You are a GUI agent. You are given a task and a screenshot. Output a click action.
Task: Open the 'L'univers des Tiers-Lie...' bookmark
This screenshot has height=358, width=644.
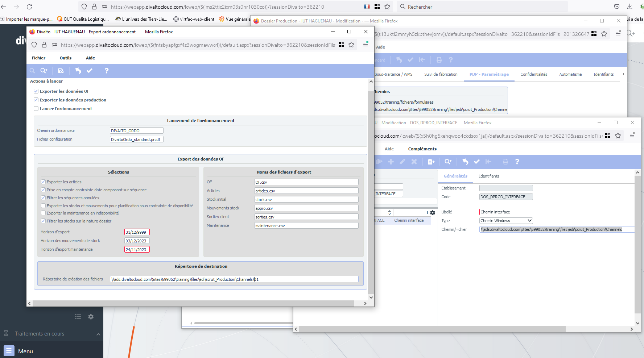[x=141, y=19]
